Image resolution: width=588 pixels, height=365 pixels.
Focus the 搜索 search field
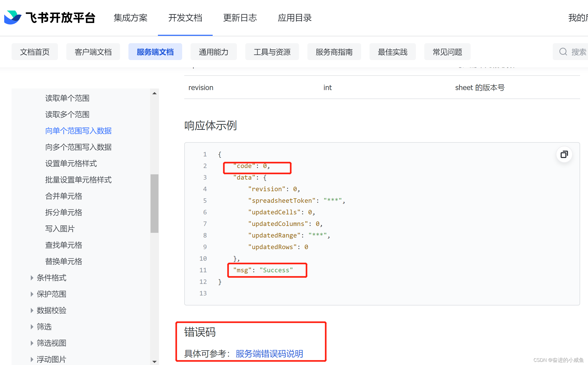point(570,52)
